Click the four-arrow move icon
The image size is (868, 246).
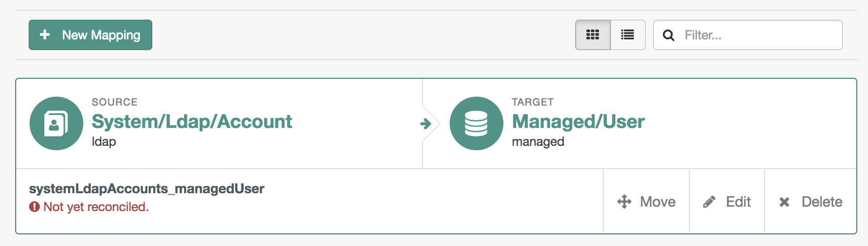click(x=624, y=202)
